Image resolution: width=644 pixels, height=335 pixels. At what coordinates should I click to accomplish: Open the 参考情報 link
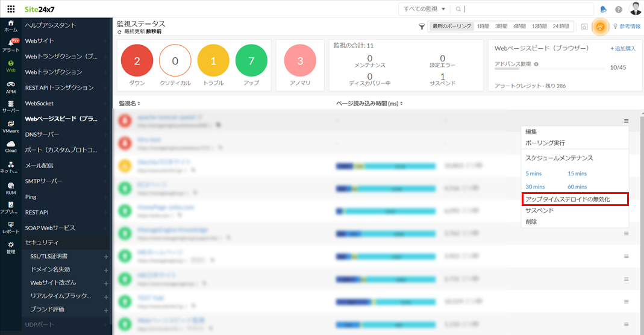pyautogui.click(x=627, y=27)
